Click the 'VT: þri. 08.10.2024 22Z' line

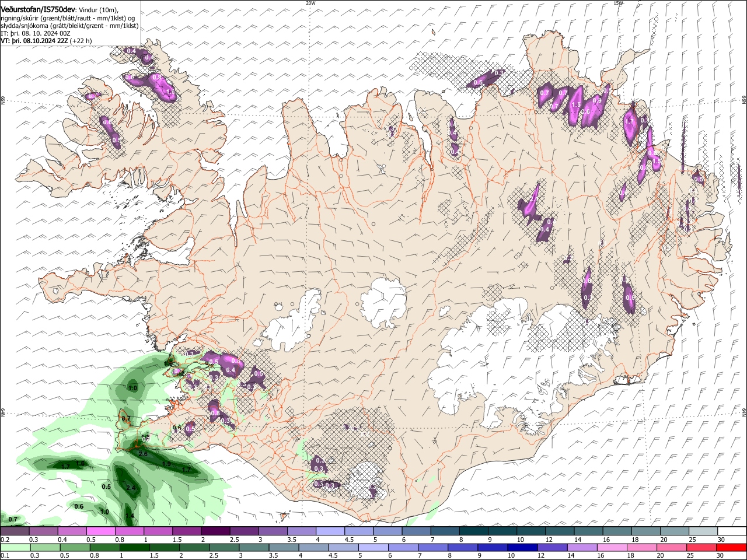tap(35, 41)
